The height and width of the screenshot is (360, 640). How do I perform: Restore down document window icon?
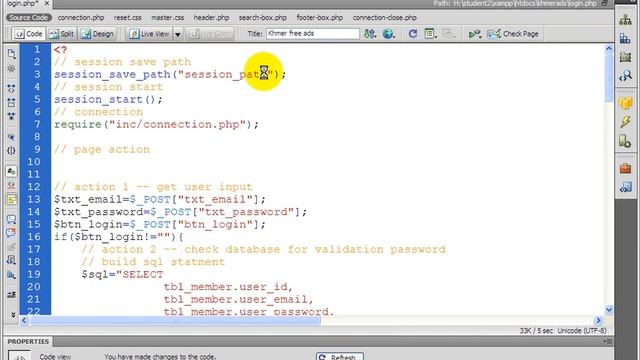tap(605, 3)
